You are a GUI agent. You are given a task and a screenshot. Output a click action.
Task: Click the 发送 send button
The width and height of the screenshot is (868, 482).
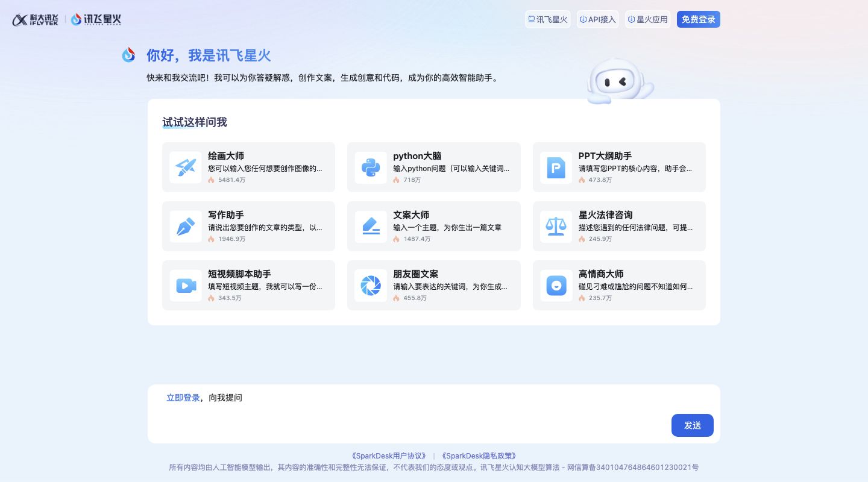pos(693,425)
